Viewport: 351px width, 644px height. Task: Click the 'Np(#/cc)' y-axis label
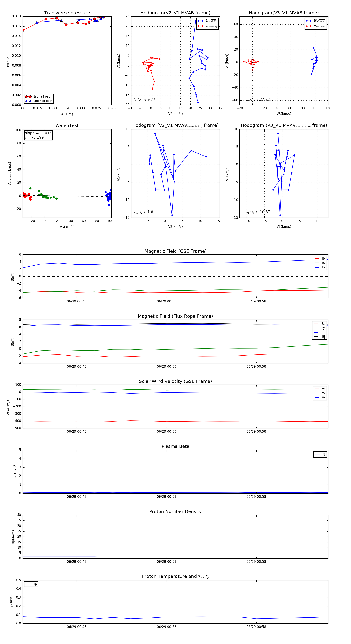tap(13, 537)
